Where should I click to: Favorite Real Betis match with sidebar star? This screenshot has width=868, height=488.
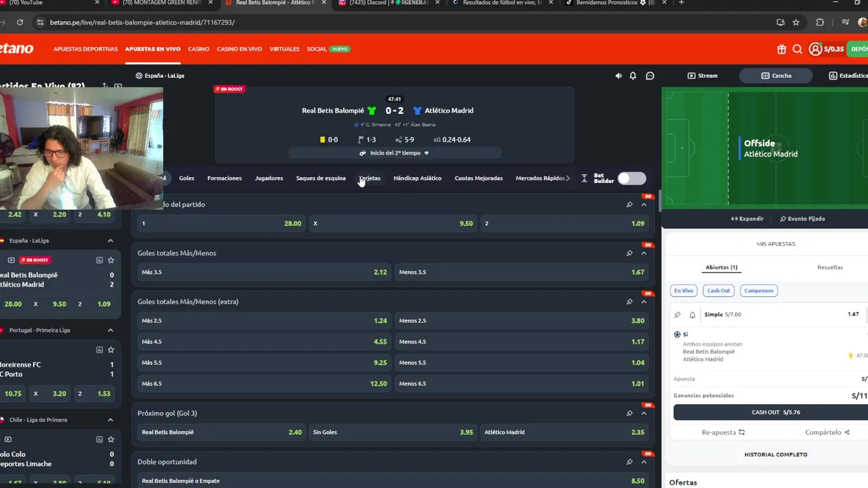(x=111, y=260)
